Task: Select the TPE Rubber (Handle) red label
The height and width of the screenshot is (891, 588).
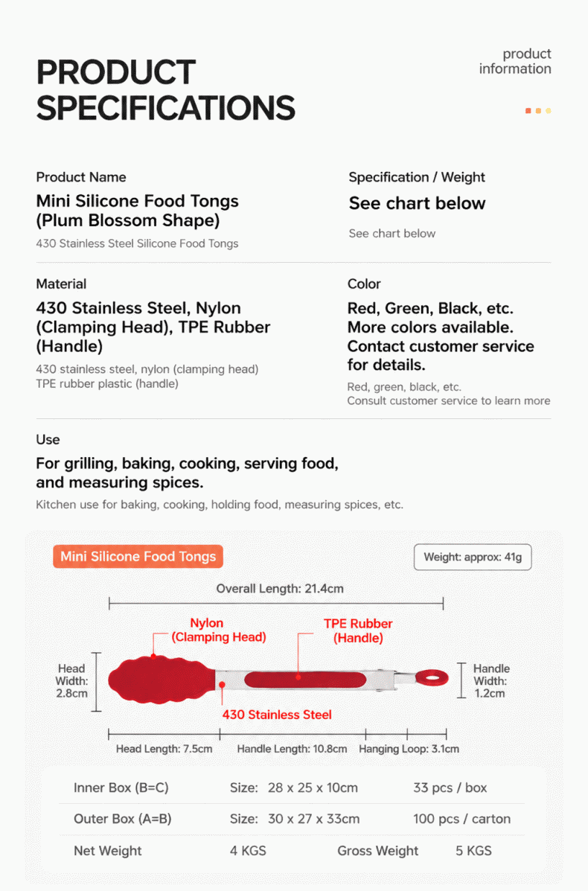Action: pyautogui.click(x=358, y=630)
